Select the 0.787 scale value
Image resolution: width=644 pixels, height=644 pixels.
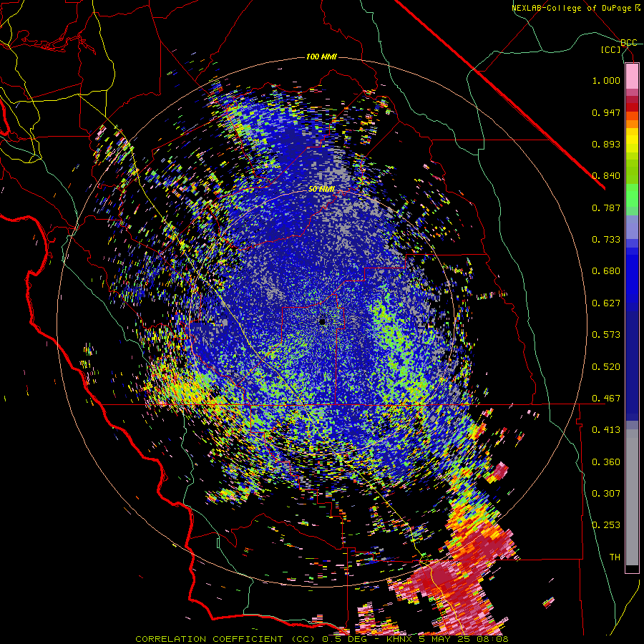[606, 208]
